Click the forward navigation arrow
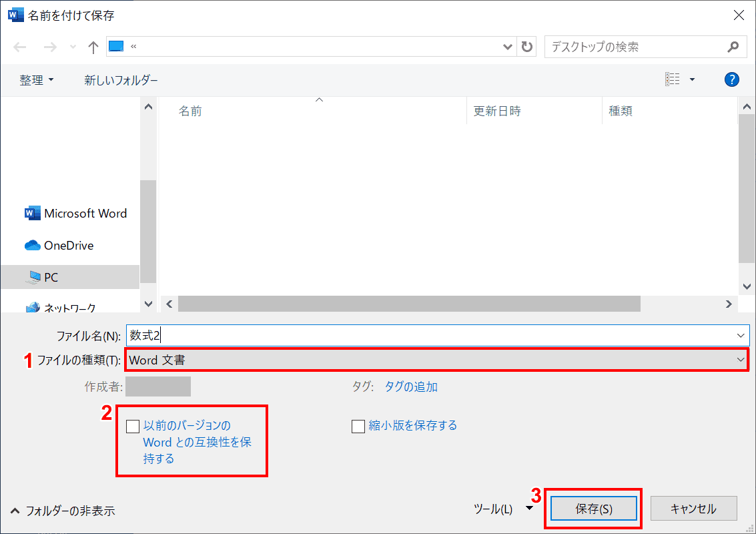Screen dimensions: 756x534 (49, 47)
